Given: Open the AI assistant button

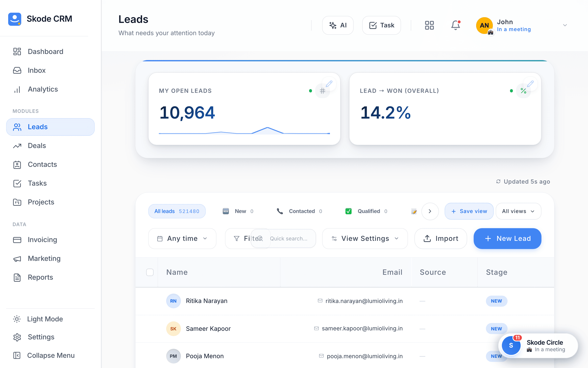Looking at the screenshot, I should (338, 25).
